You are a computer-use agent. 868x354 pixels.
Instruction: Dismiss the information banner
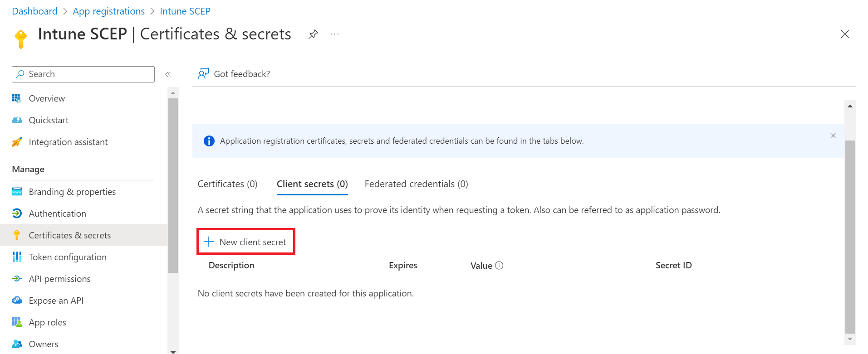pos(833,136)
